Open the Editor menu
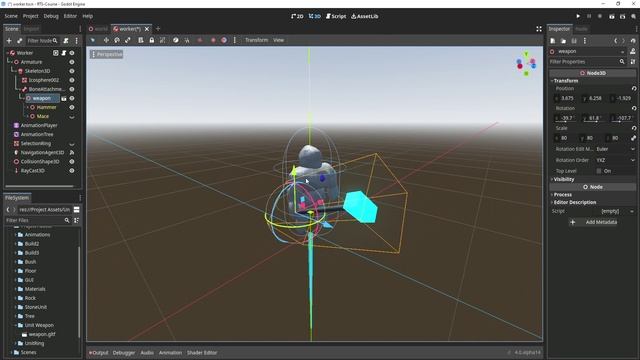The image size is (640, 360). (70, 16)
